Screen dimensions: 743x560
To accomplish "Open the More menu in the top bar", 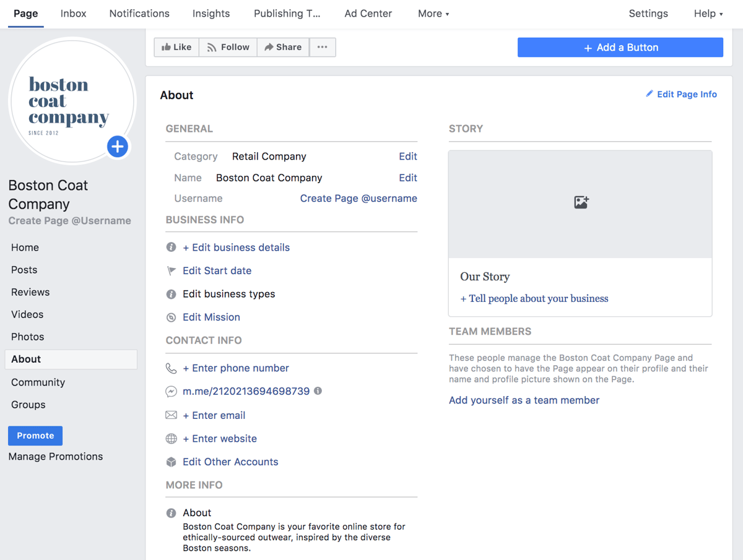I will (433, 13).
